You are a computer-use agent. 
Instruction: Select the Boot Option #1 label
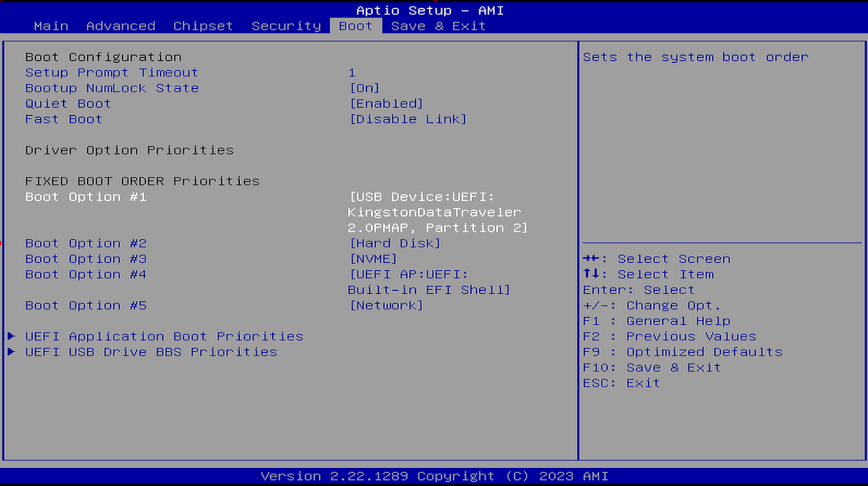coord(86,197)
